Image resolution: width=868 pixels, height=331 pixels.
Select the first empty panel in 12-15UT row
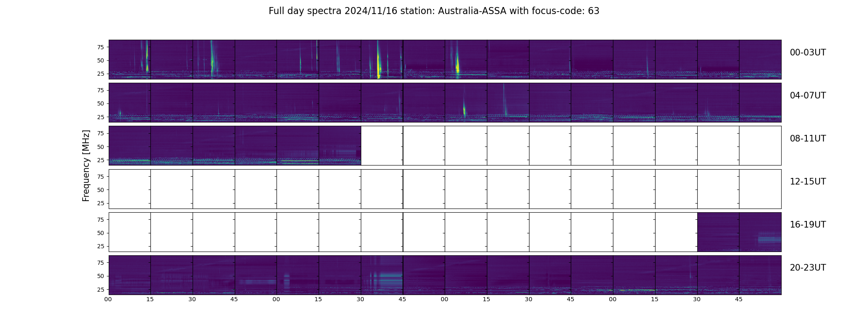point(130,189)
